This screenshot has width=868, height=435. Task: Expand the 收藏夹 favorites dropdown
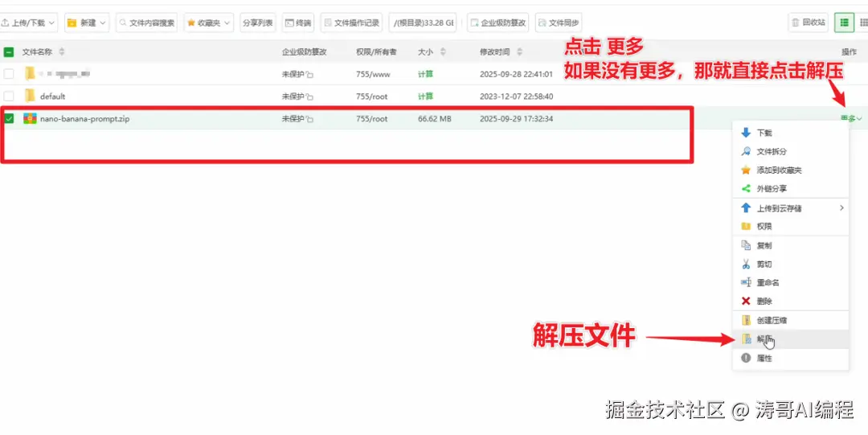[209, 23]
